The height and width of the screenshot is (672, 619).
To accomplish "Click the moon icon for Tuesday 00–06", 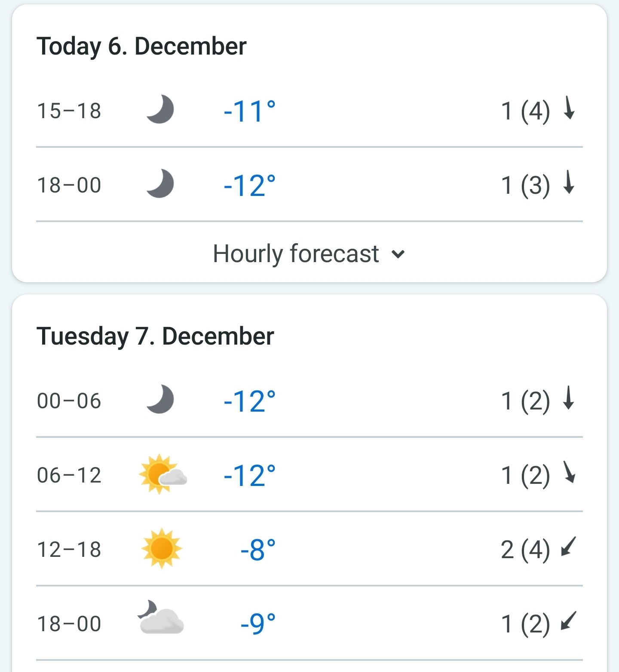I will click(x=160, y=400).
